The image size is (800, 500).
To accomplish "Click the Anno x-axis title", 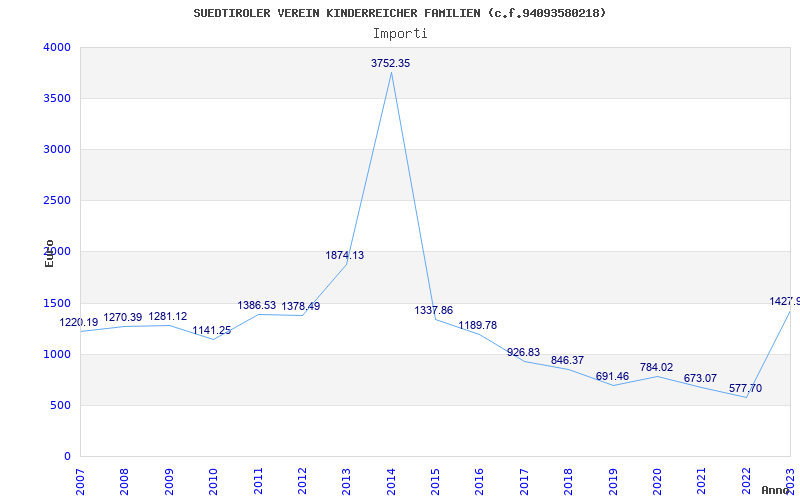I will 776,490.
